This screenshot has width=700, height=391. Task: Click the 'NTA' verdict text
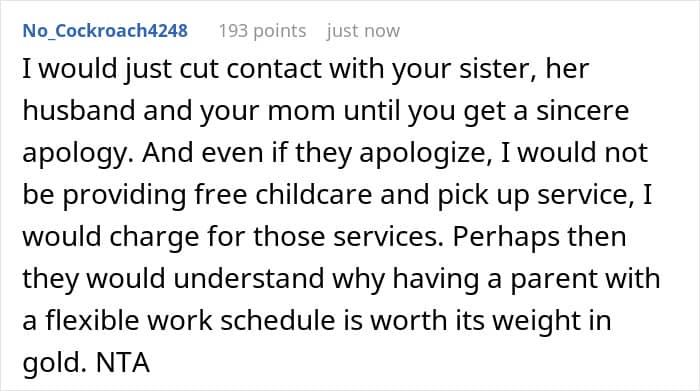[123, 363]
